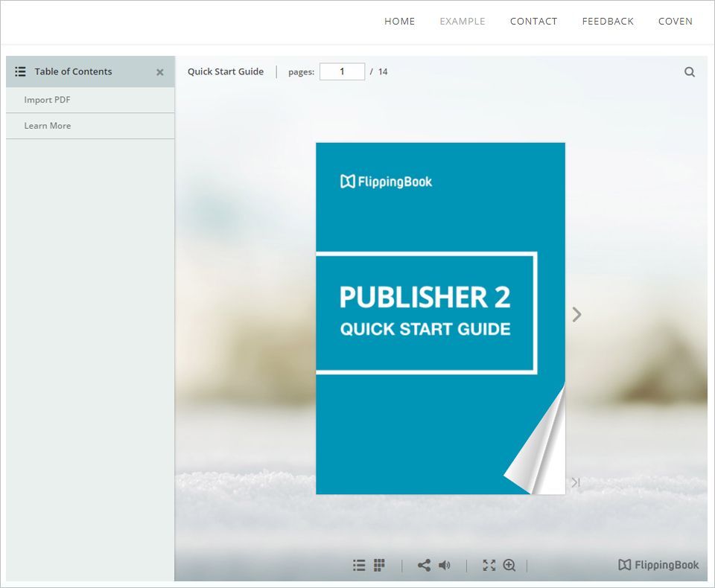Switch to fullscreen mode
The height and width of the screenshot is (588, 715).
489,565
